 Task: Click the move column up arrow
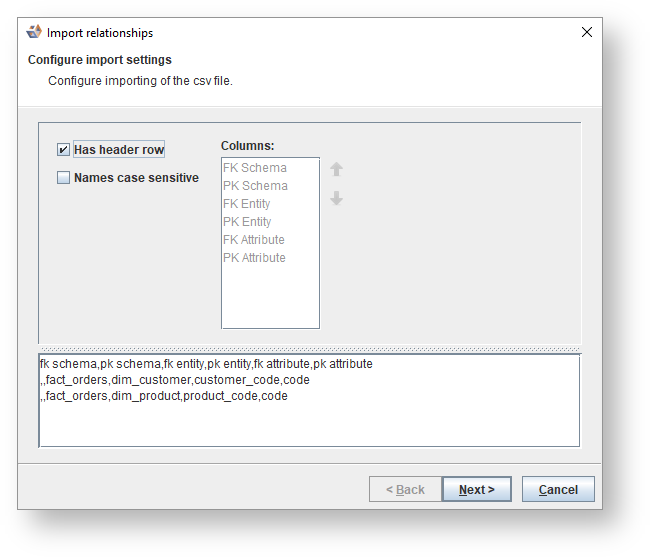tap(336, 170)
